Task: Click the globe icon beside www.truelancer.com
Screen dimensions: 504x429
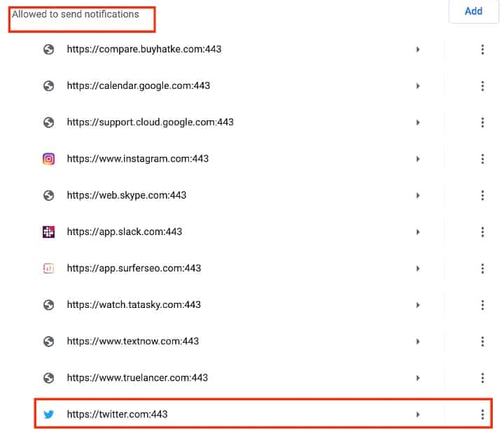Action: (x=48, y=378)
